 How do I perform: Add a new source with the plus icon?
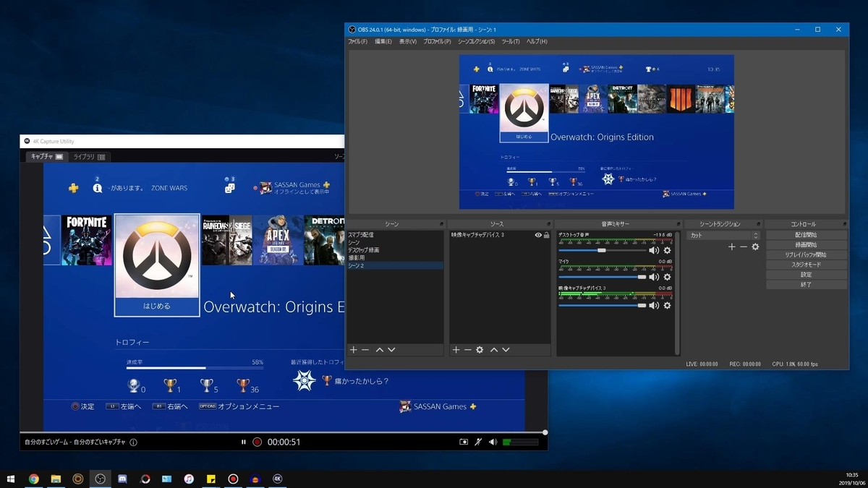coord(456,350)
